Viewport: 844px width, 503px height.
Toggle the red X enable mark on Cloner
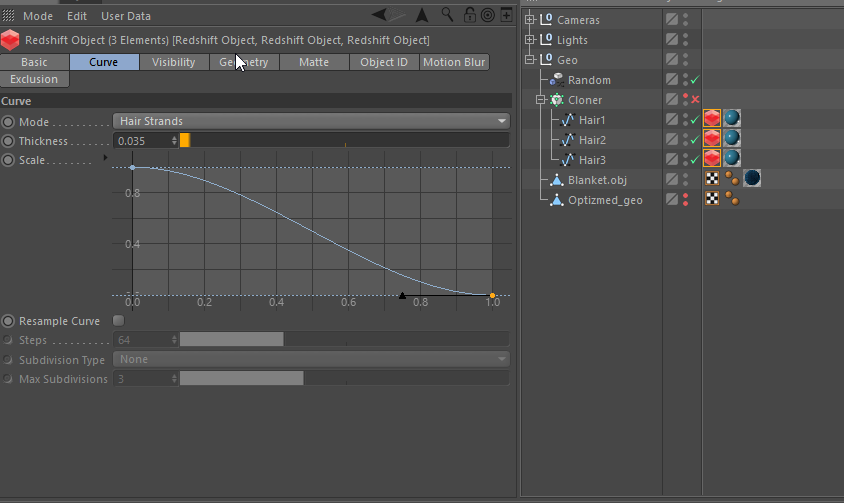(x=694, y=100)
